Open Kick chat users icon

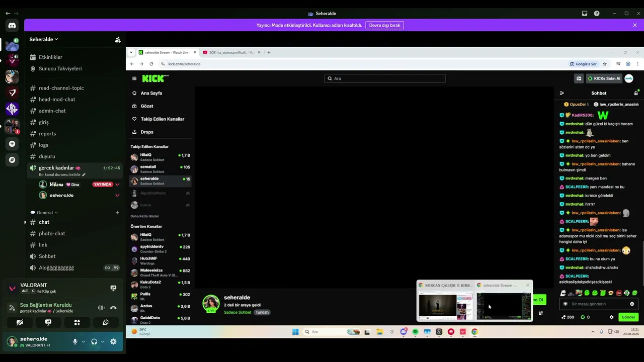pyautogui.click(x=636, y=93)
